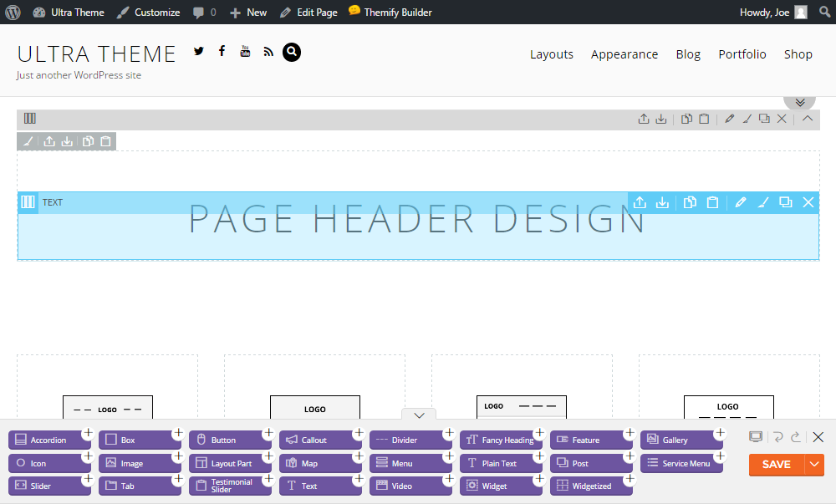836x504 pixels.
Task: Click the Twitter social icon
Action: (x=199, y=52)
